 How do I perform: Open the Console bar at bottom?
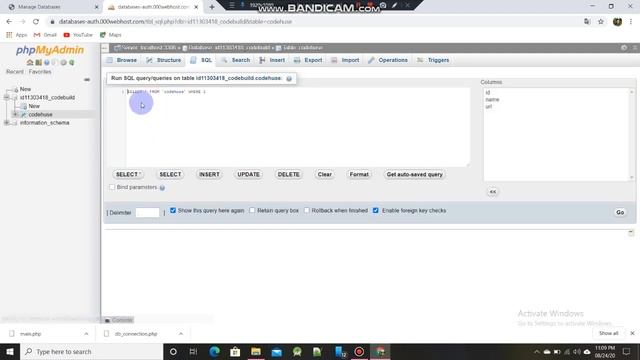(118, 320)
